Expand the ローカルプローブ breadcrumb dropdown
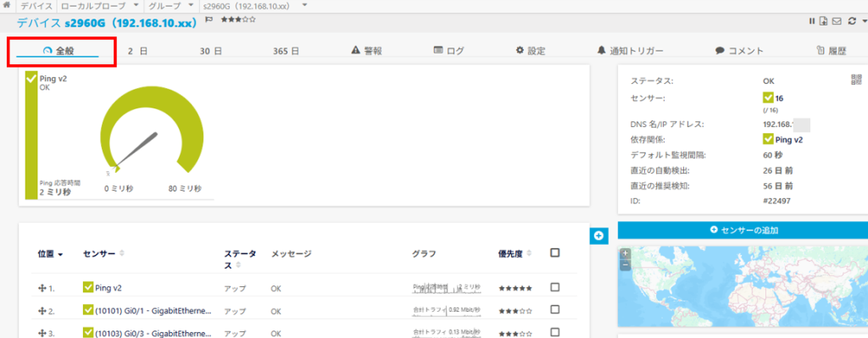 pyautogui.click(x=136, y=6)
